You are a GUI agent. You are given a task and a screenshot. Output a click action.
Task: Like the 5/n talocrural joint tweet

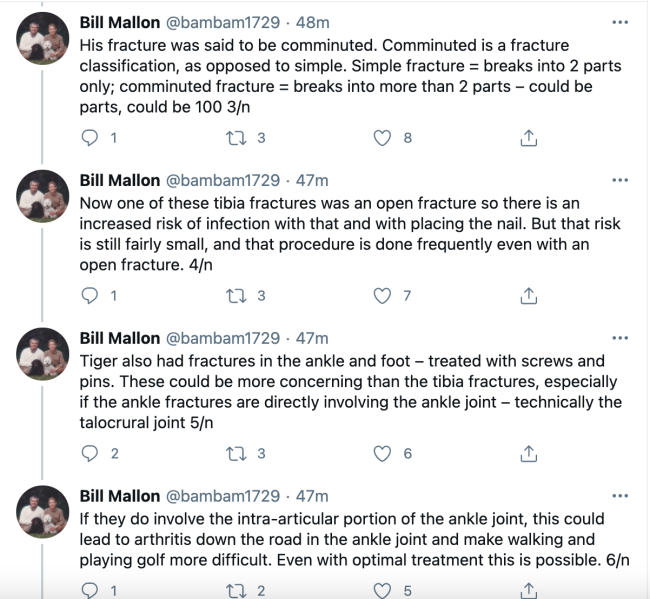coord(381,453)
